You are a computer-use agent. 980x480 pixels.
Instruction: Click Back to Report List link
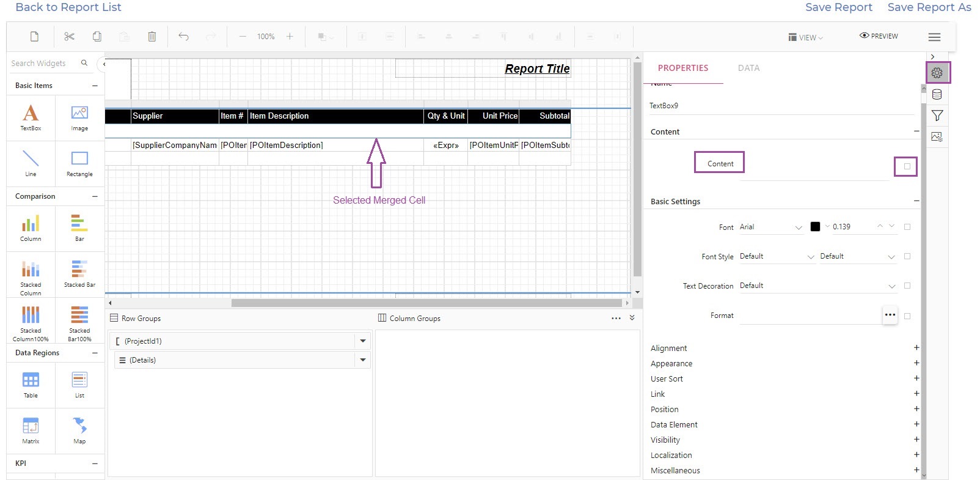tap(68, 7)
